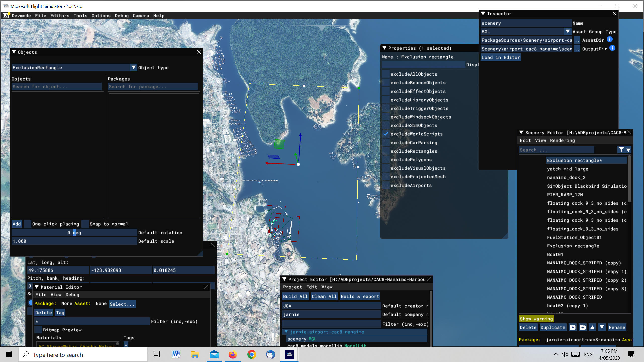This screenshot has height=362, width=644.
Task: Adjust the Default rotation slider
Action: (x=74, y=233)
